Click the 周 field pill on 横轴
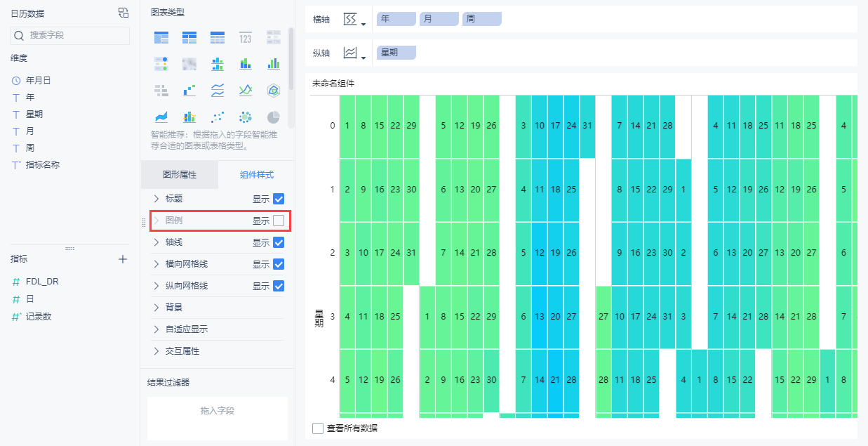This screenshot has height=446, width=868. coord(482,19)
